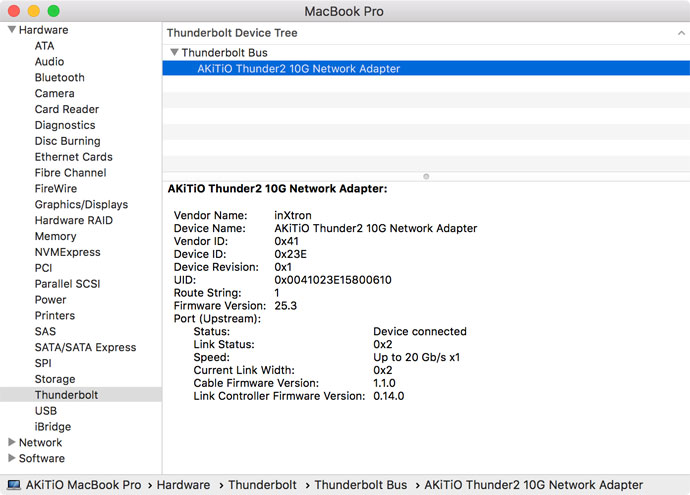The height and width of the screenshot is (495, 690).
Task: Open the Memory category
Action: (x=55, y=236)
